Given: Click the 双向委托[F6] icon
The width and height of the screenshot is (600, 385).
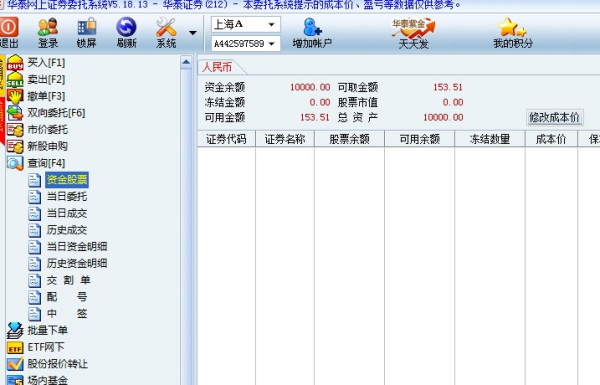Looking at the screenshot, I should (15, 113).
